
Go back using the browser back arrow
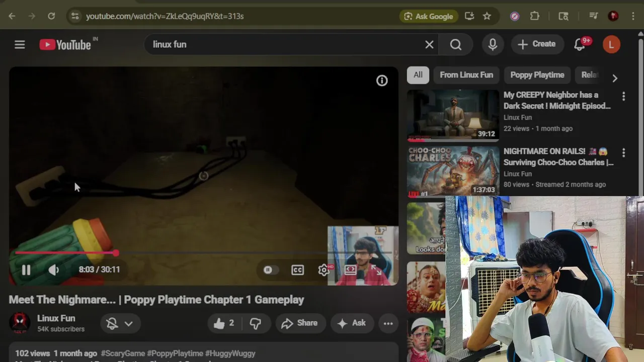coord(12,16)
